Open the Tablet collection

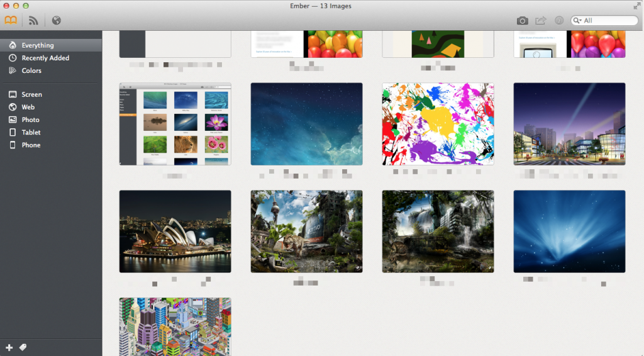click(31, 132)
